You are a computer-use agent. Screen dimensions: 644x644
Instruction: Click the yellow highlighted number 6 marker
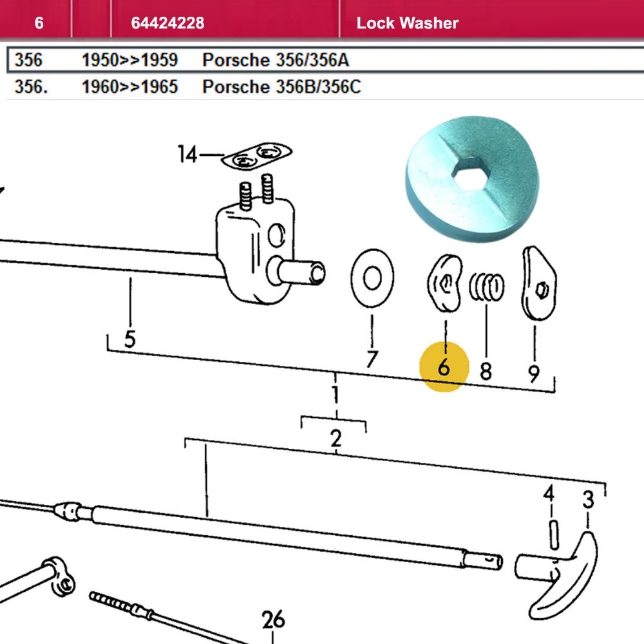point(444,367)
